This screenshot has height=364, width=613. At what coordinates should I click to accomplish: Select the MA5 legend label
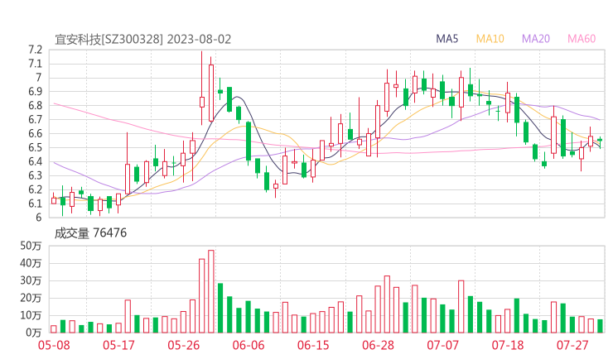click(446, 39)
